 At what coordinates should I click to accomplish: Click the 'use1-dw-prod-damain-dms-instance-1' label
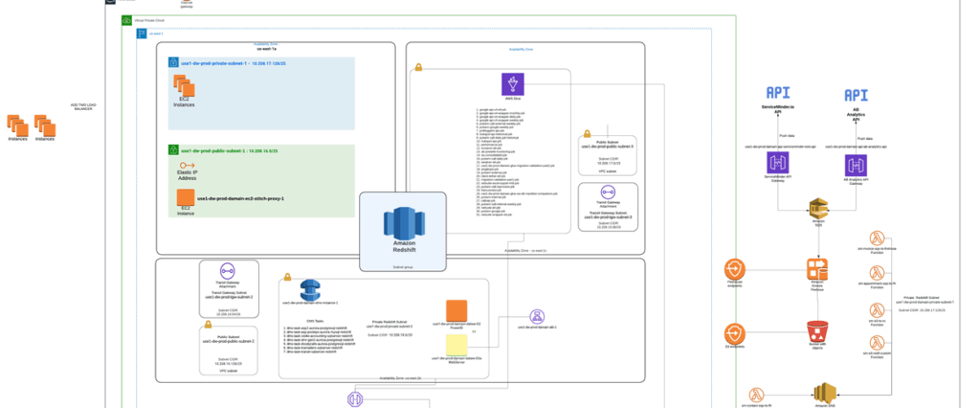pyautogui.click(x=310, y=303)
